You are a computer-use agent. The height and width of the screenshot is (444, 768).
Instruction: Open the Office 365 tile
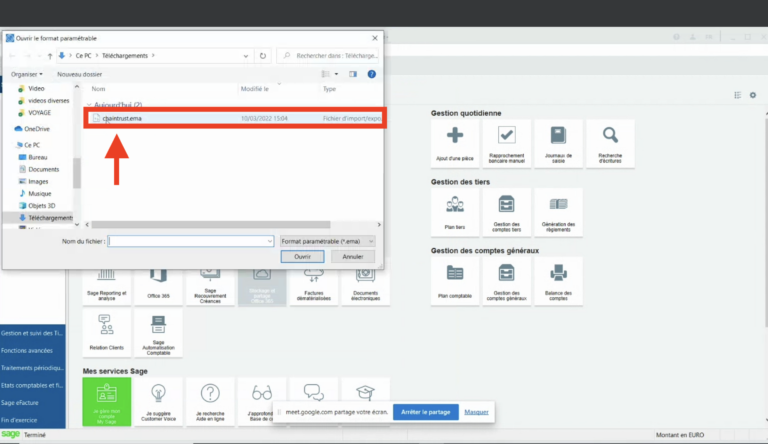158,288
